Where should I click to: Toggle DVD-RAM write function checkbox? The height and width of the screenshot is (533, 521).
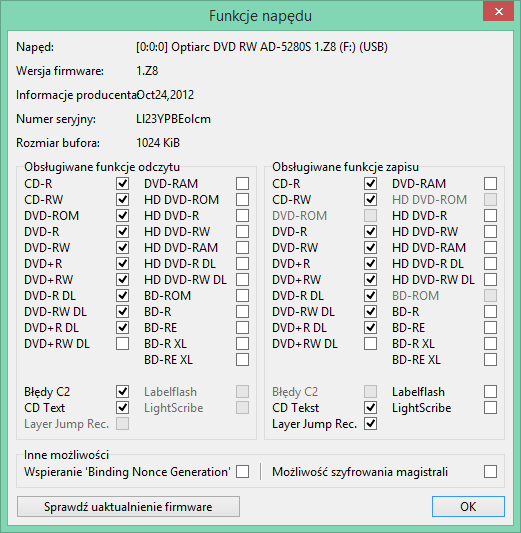pos(490,184)
